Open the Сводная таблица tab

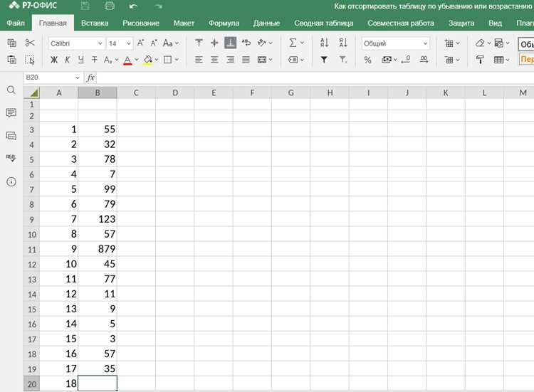click(323, 23)
